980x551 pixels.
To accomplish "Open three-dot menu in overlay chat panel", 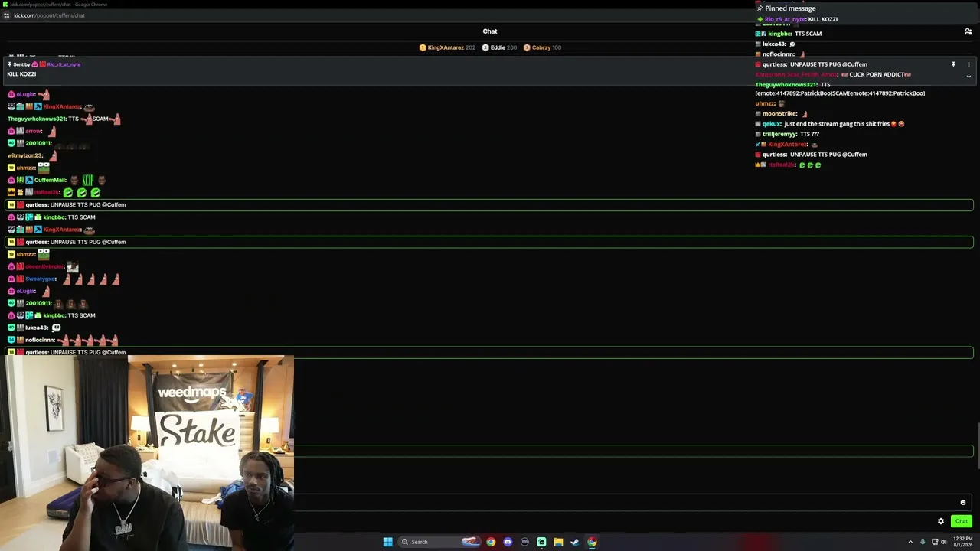I will tap(969, 65).
